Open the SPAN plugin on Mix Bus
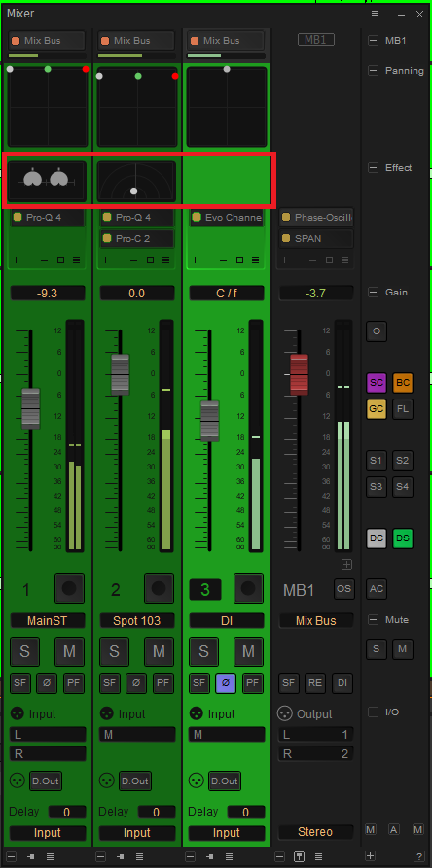 point(315,238)
